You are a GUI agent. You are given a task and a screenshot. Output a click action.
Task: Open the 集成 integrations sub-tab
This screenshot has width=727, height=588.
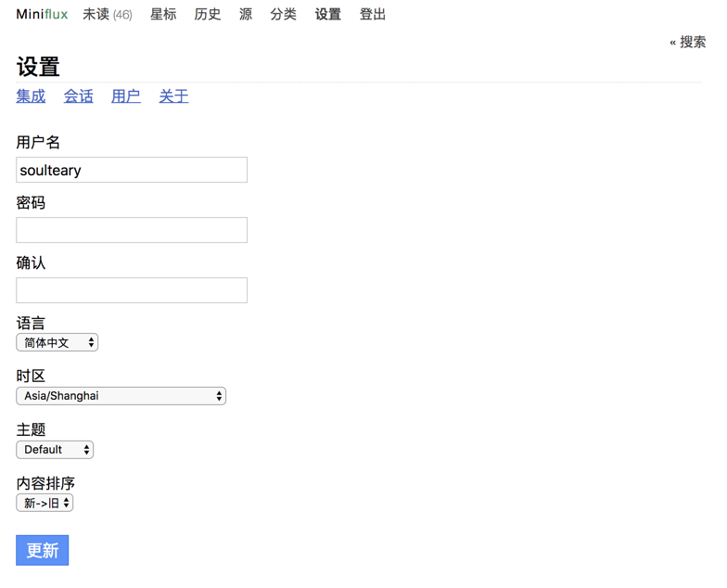(x=31, y=96)
